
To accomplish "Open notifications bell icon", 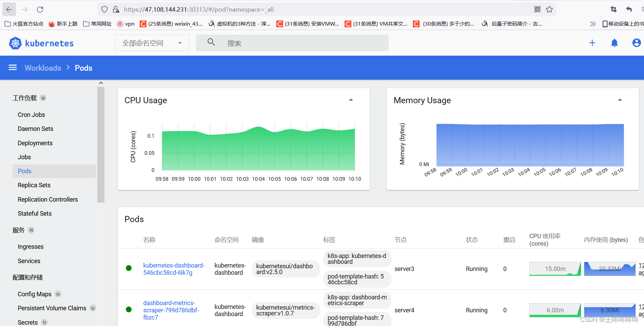I will pyautogui.click(x=614, y=43).
